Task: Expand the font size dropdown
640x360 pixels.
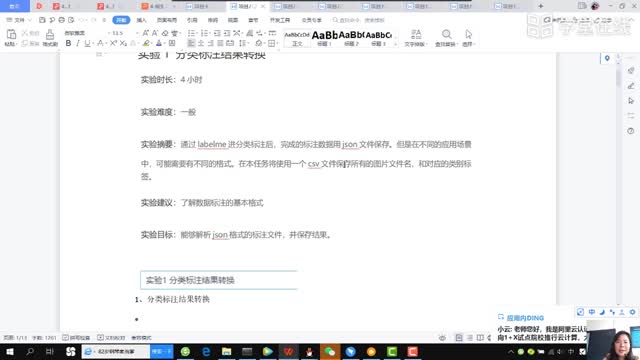Action: tap(138, 33)
